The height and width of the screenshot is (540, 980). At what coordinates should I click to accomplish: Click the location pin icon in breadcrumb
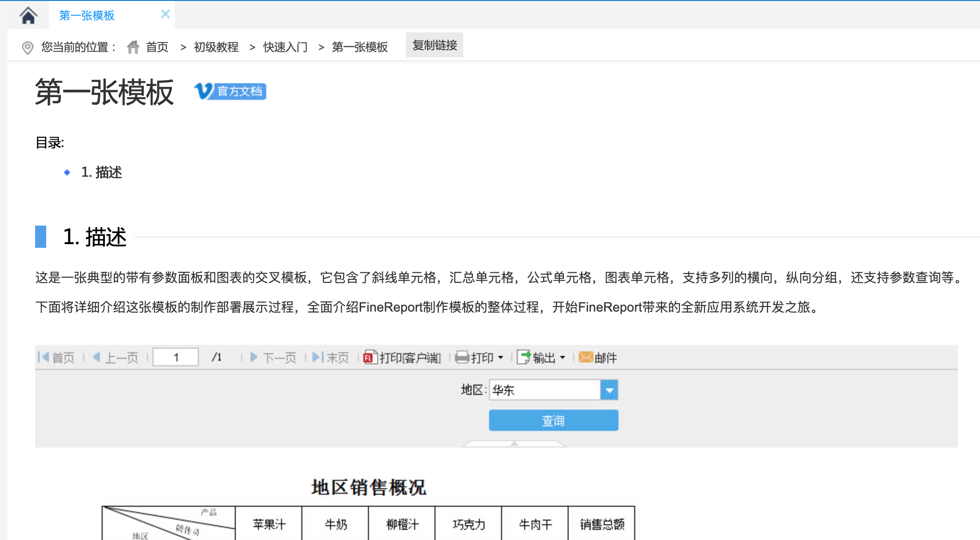point(28,47)
